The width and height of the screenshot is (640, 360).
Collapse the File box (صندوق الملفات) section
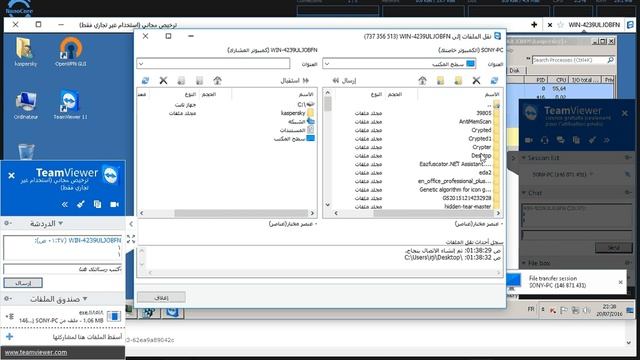coord(85,299)
